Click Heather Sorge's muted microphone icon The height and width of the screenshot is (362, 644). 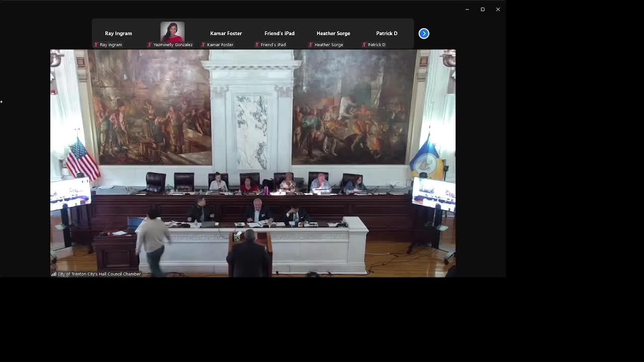(x=310, y=45)
